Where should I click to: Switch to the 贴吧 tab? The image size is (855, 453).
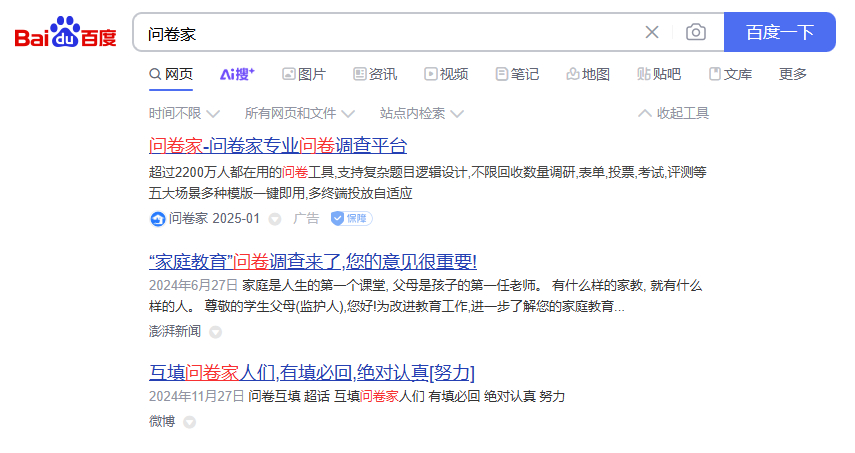(659, 74)
